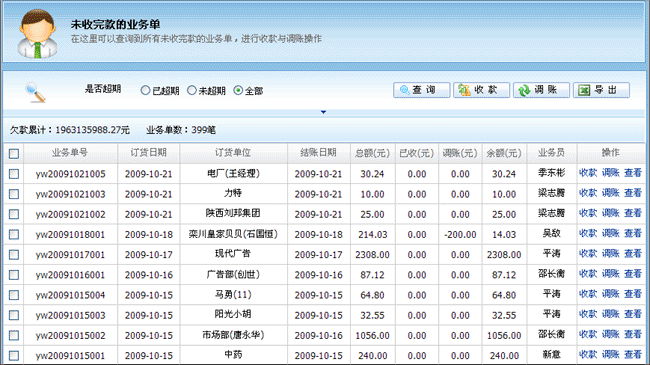Check the row yw20091021003 checkbox

[14, 194]
